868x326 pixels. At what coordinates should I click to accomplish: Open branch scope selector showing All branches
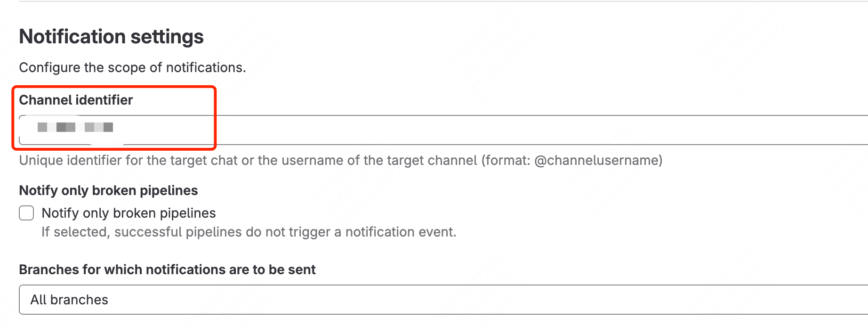[188, 300]
